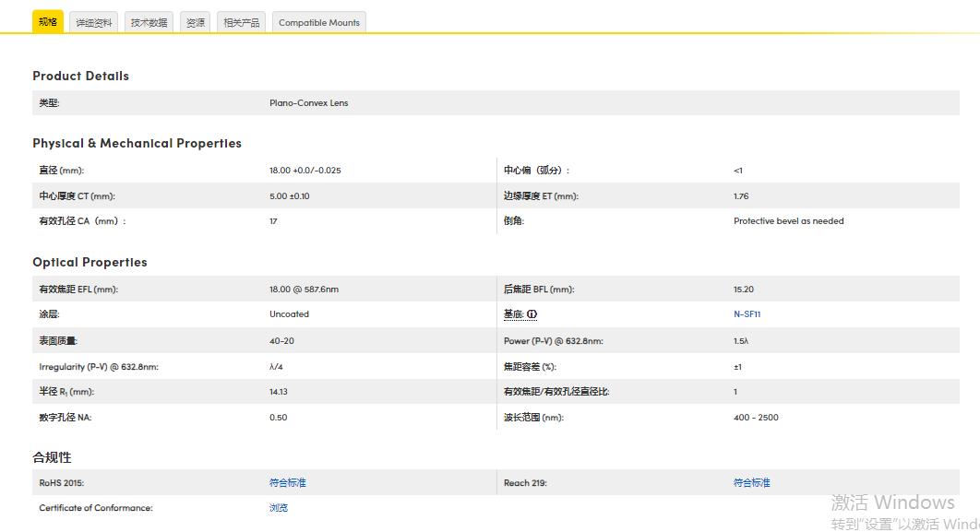
Task: Go to the 资源 tab
Action: click(196, 22)
